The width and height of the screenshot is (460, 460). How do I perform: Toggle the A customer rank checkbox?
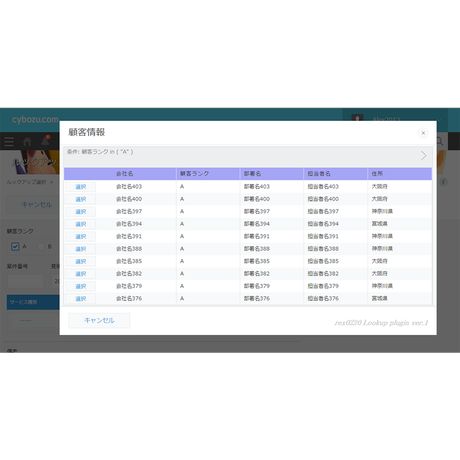15,247
